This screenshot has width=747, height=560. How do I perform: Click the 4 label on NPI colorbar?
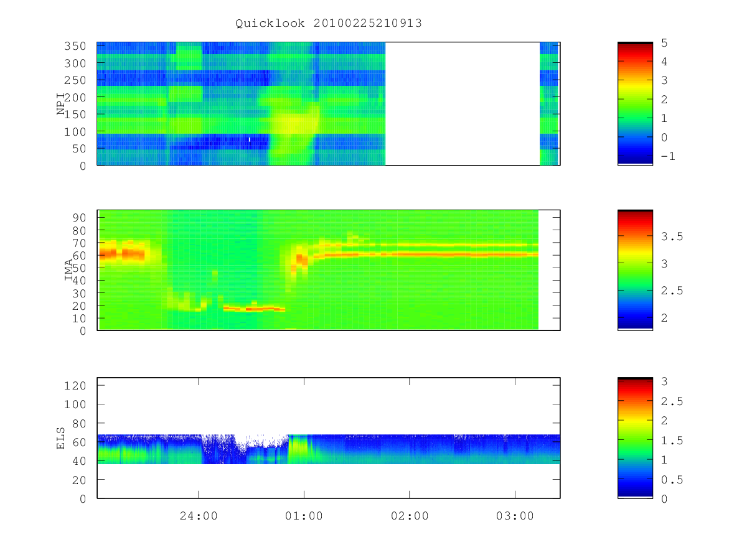click(x=664, y=62)
